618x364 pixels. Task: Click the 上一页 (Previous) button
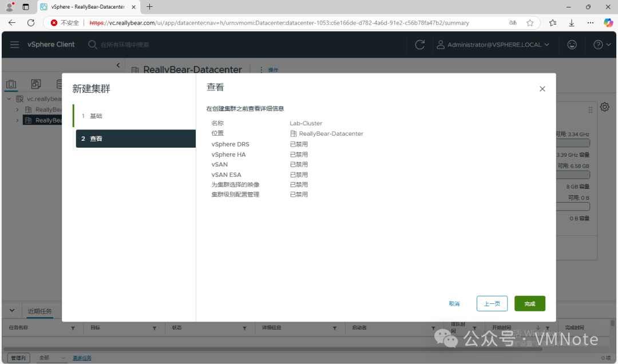(492, 303)
